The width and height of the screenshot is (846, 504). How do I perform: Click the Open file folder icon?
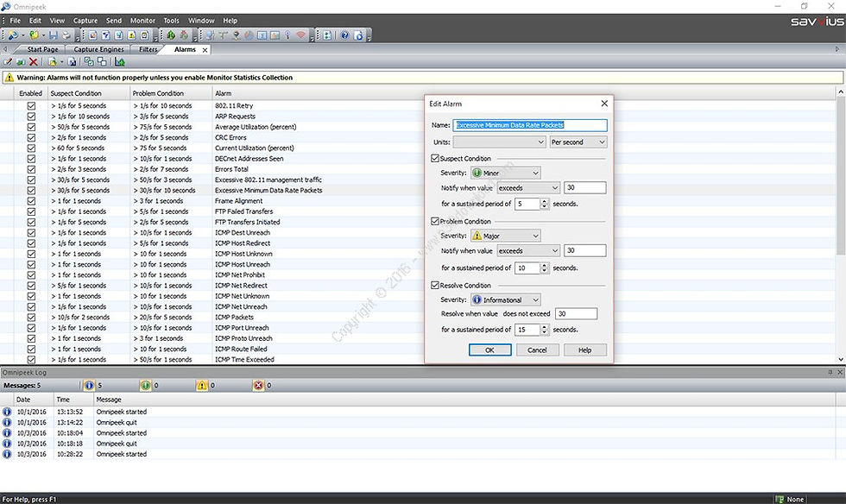(x=34, y=35)
